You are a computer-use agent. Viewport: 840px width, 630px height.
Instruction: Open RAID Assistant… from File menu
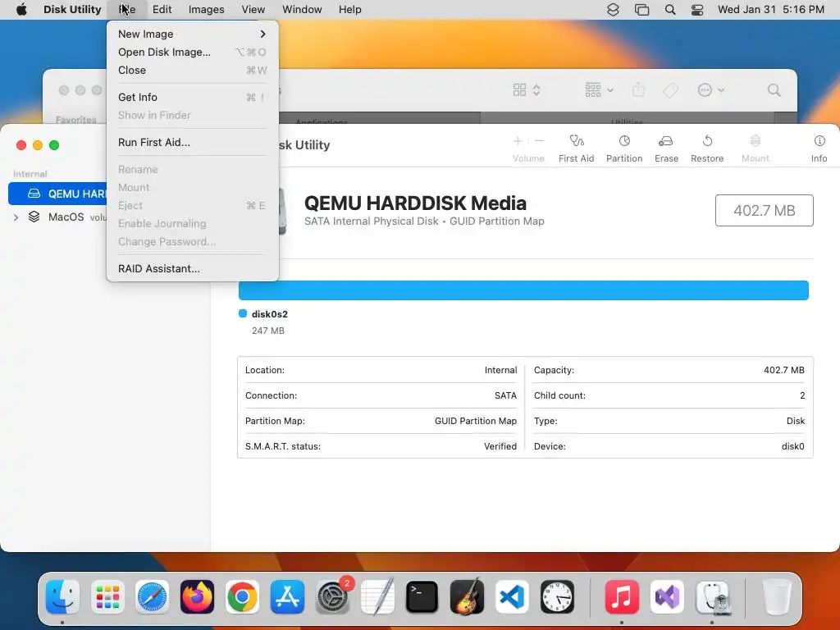pyautogui.click(x=192, y=268)
